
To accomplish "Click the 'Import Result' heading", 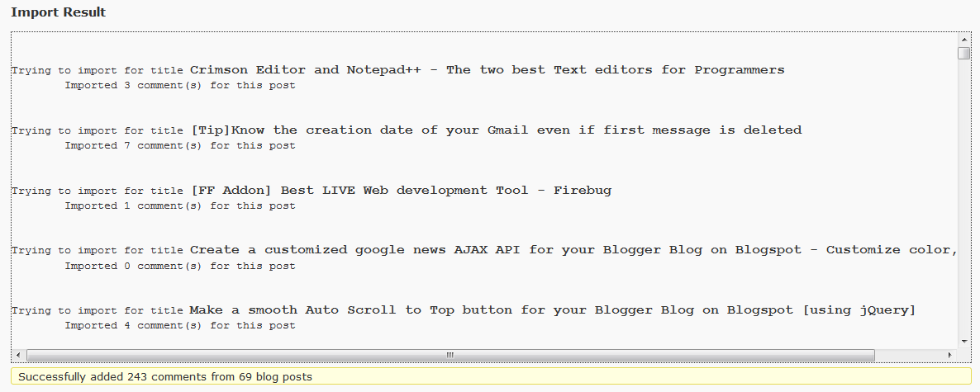I will click(x=58, y=12).
